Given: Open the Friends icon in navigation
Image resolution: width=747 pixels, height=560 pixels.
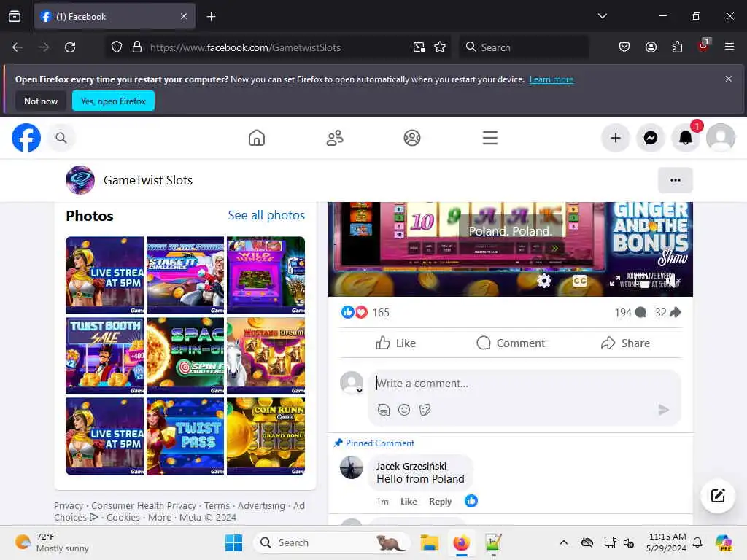Looking at the screenshot, I should click(335, 138).
